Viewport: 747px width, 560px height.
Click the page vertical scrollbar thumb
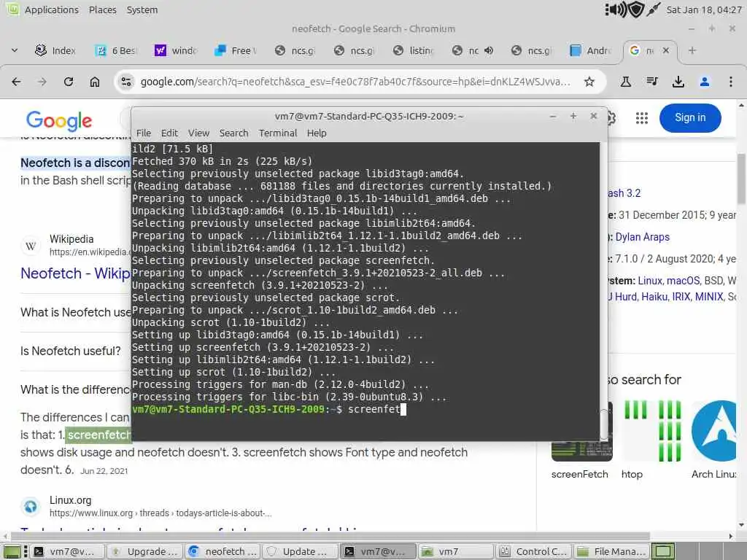tap(742, 179)
